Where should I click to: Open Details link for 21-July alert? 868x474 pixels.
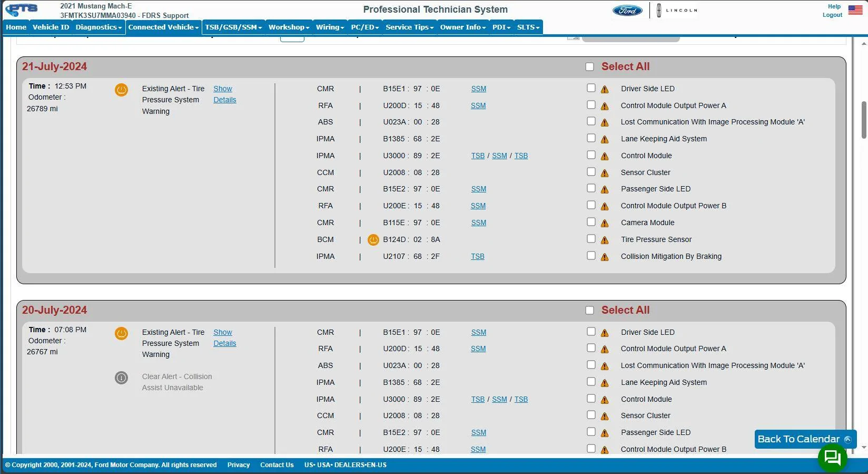(x=225, y=100)
